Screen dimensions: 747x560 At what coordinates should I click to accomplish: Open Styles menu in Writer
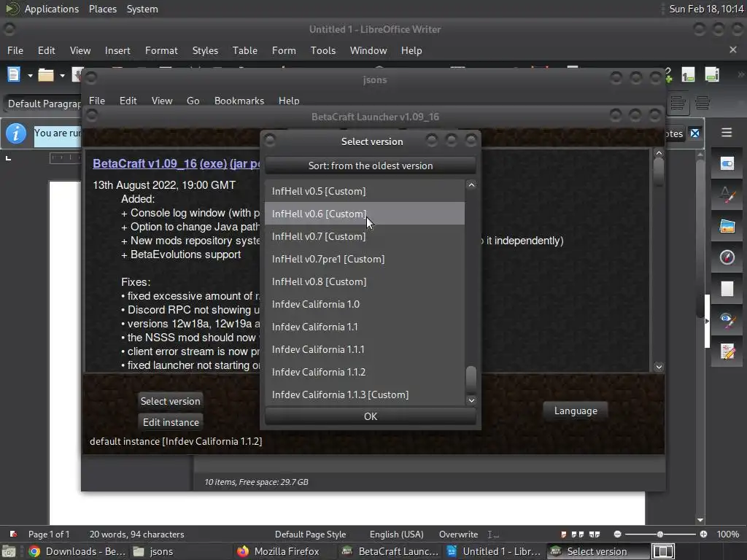coord(205,50)
